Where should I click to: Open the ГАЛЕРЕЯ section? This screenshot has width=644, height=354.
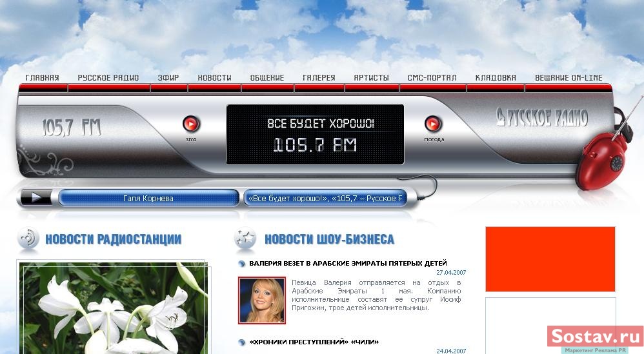coord(319,77)
